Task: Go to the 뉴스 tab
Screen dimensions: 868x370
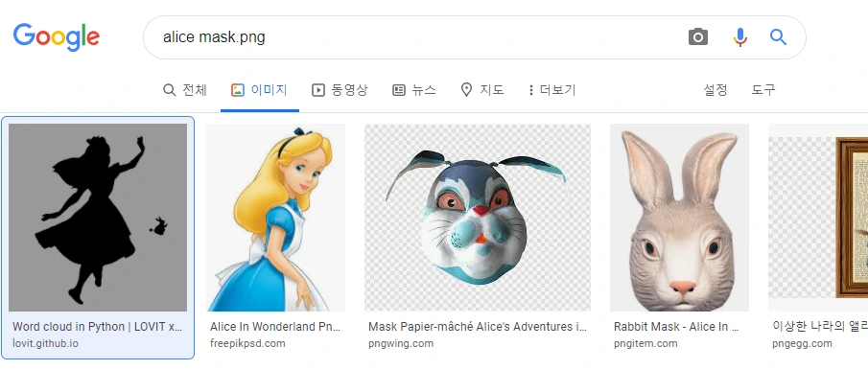Action: (x=414, y=89)
